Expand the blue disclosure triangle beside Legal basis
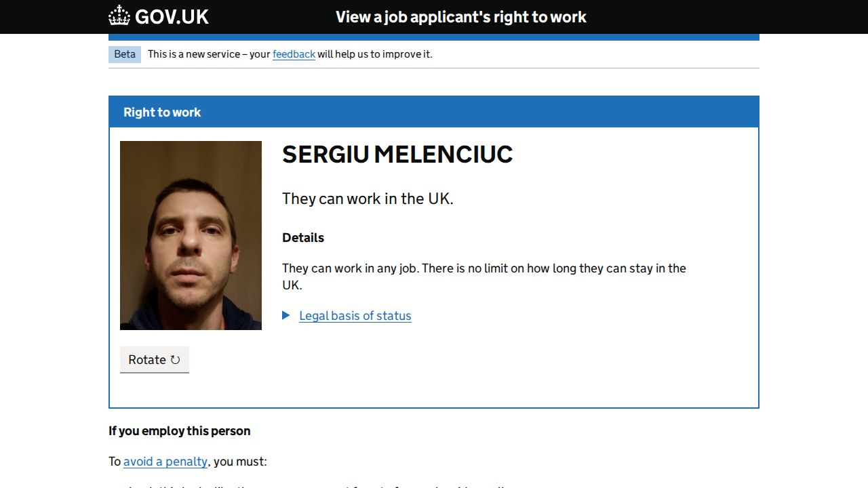The image size is (868, 488). click(x=286, y=316)
